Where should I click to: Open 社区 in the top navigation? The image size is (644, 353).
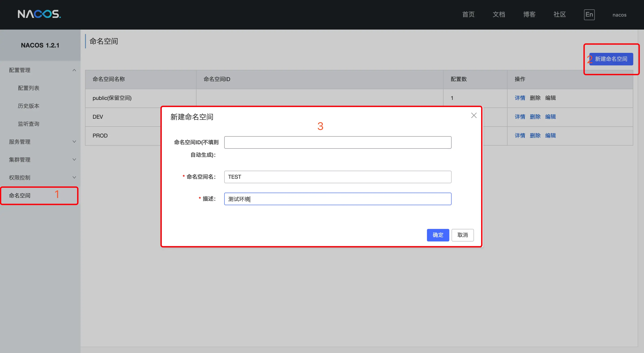point(559,15)
